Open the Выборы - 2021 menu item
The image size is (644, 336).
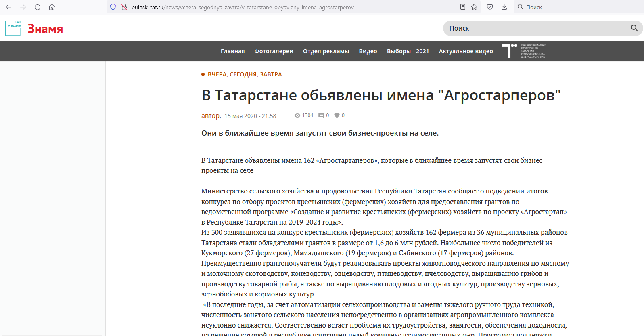[408, 51]
